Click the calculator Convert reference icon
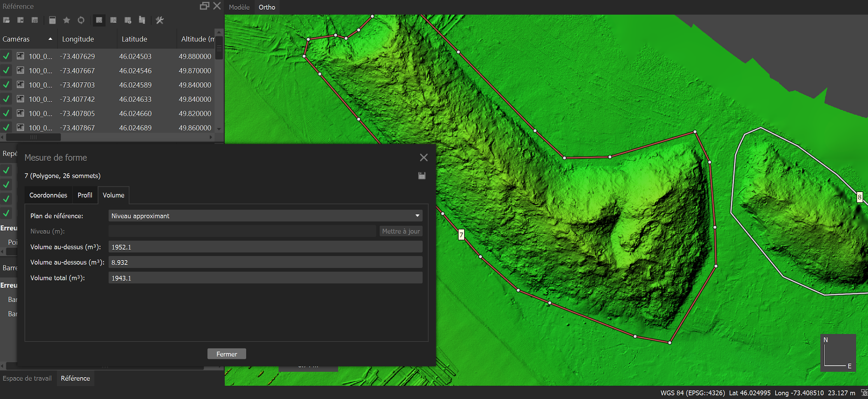Screen dimensions: 868x399 pyautogui.click(x=52, y=20)
